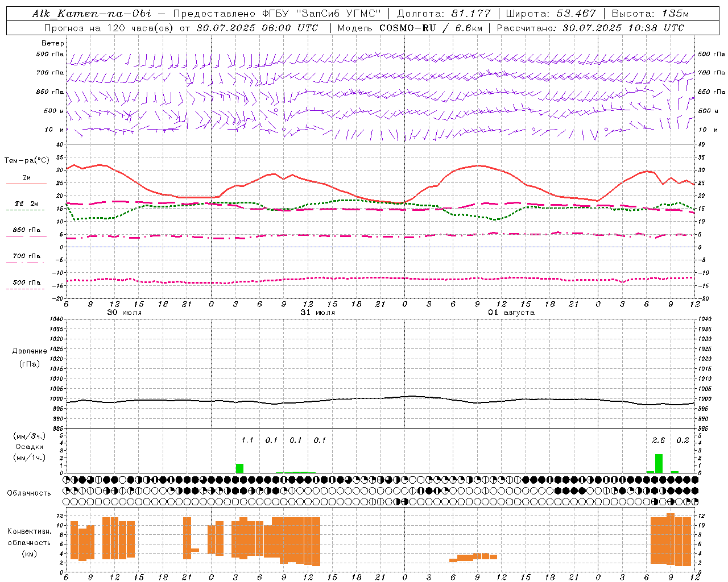
Task: Click the Долгота: 81.177 value
Action: (444, 14)
